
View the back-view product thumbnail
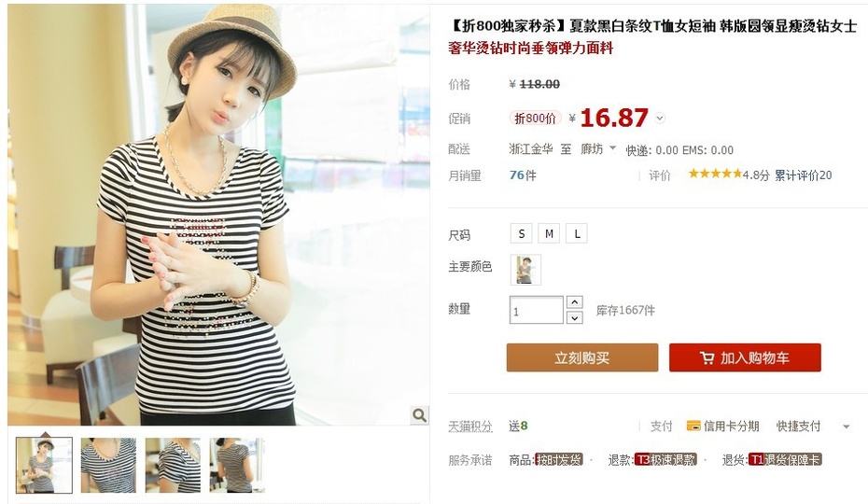click(237, 465)
